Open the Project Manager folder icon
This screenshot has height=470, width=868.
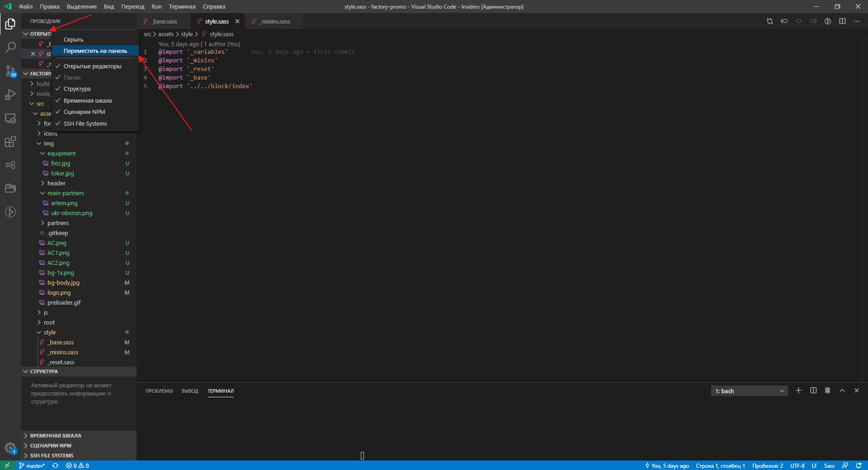[x=10, y=188]
